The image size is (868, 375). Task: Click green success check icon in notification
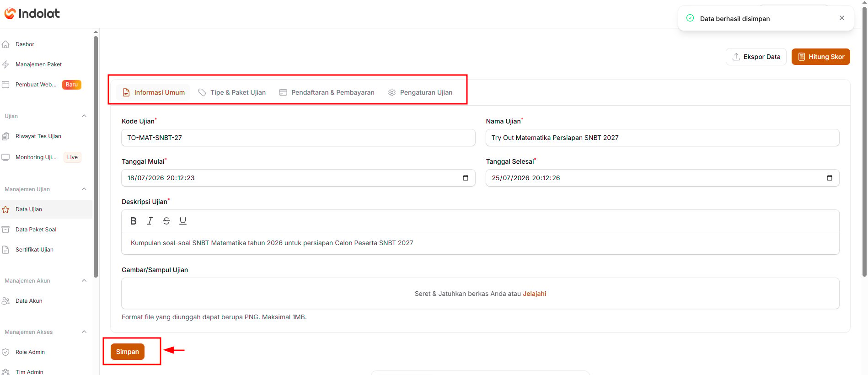pos(690,18)
